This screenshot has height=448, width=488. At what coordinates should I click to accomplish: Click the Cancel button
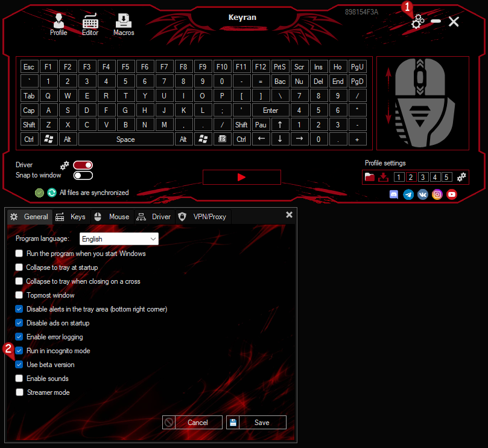coord(192,423)
